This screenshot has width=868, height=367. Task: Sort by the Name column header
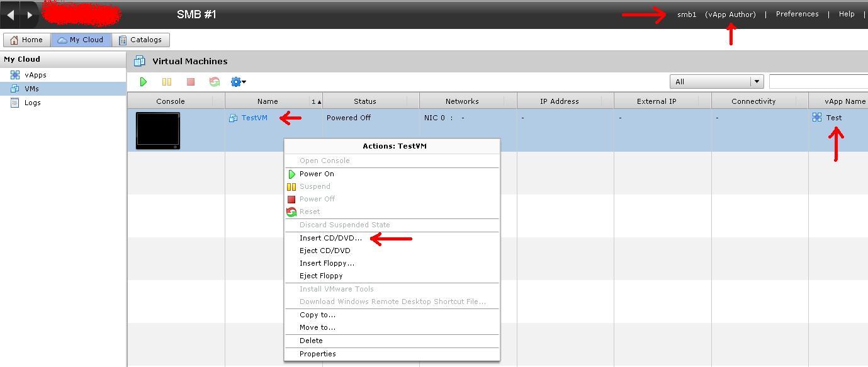click(x=268, y=101)
